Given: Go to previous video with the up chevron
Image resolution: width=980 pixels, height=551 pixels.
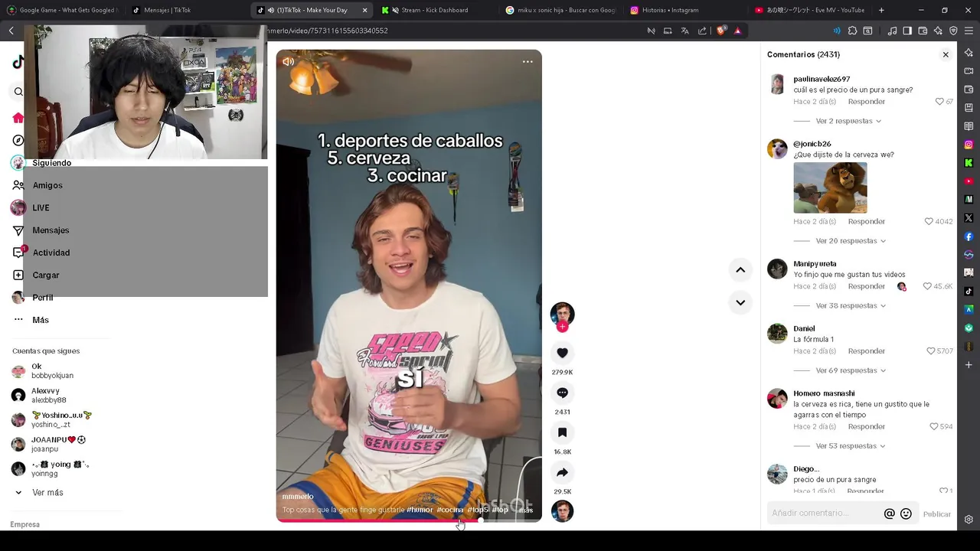Looking at the screenshot, I should point(740,269).
